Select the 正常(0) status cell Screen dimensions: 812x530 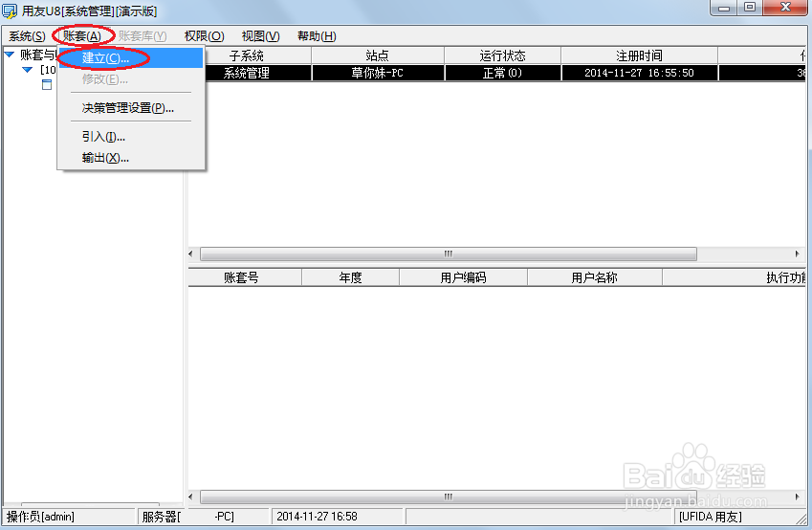502,73
